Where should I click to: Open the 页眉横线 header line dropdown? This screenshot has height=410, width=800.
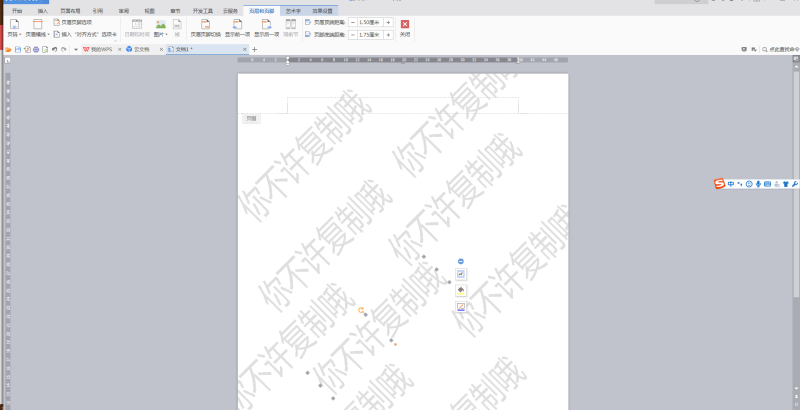click(37, 29)
